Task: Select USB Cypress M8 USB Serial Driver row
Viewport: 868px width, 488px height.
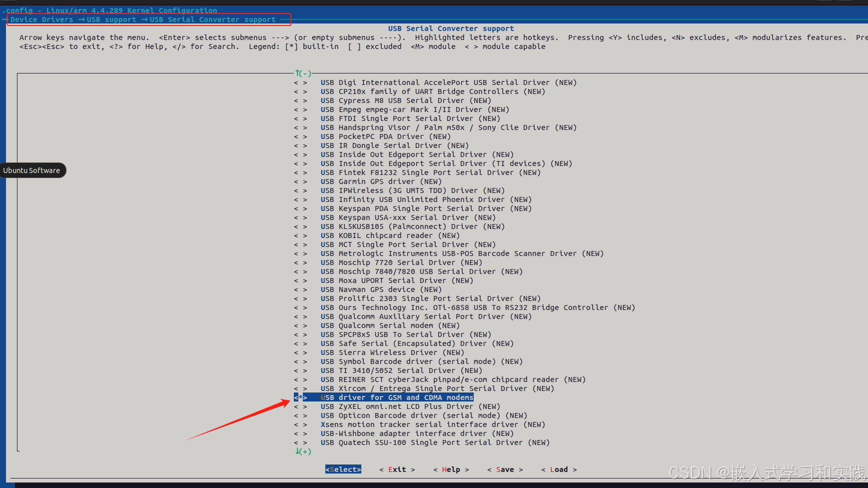Action: (x=393, y=100)
